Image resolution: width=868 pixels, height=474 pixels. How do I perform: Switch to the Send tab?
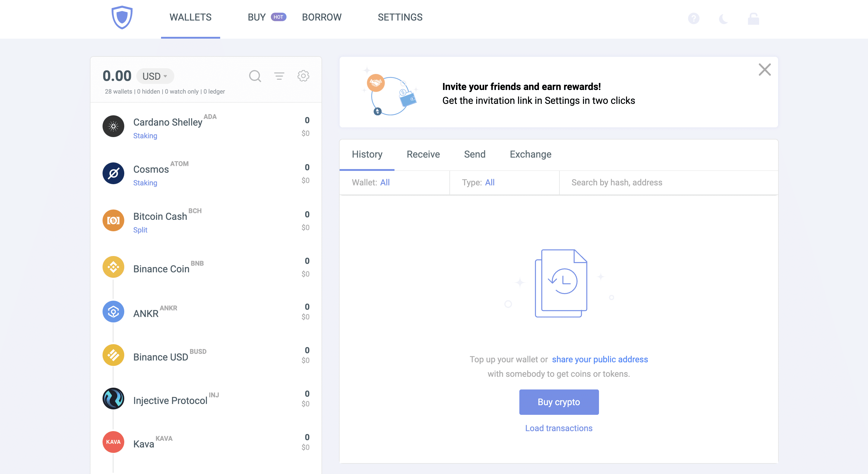[x=474, y=154]
